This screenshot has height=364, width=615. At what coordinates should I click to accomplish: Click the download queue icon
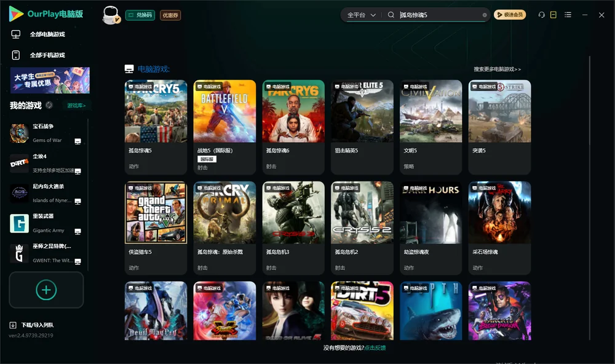13,325
